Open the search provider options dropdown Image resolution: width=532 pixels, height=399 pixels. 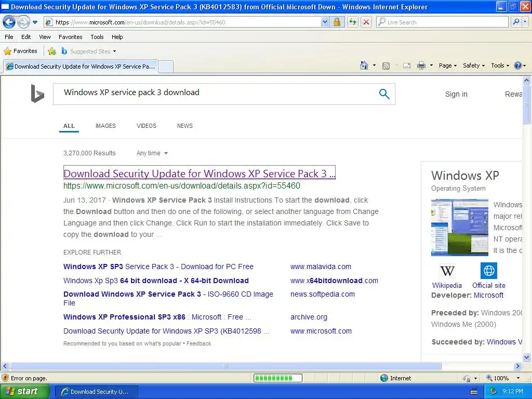click(525, 22)
